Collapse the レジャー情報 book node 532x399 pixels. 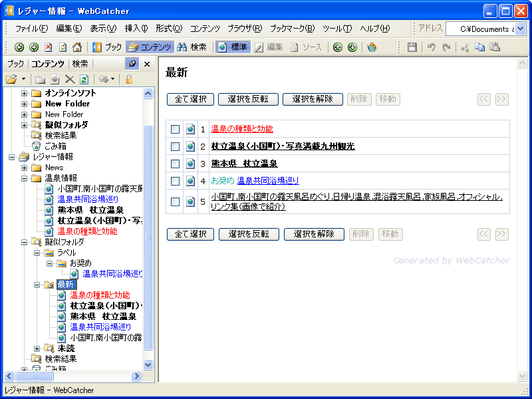11,157
